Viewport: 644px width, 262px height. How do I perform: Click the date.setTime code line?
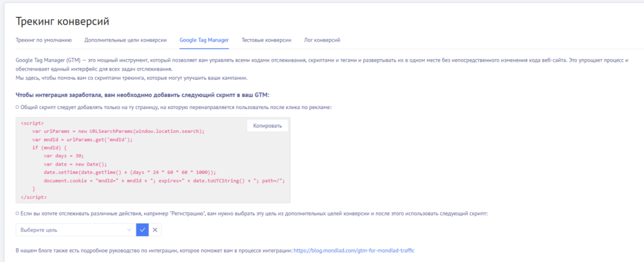pyautogui.click(x=130, y=173)
